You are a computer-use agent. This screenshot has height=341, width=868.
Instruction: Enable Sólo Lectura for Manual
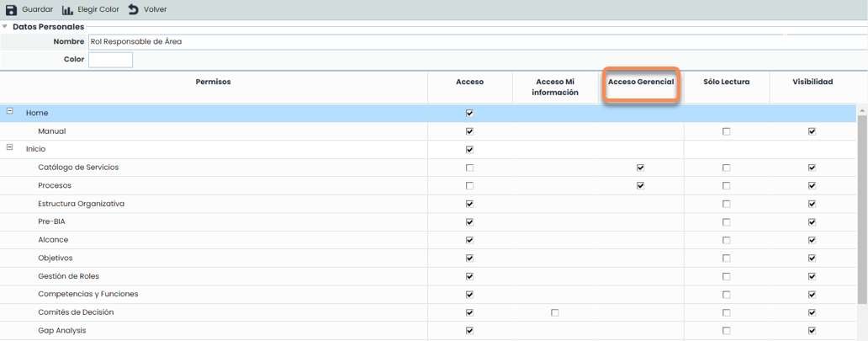(x=726, y=131)
